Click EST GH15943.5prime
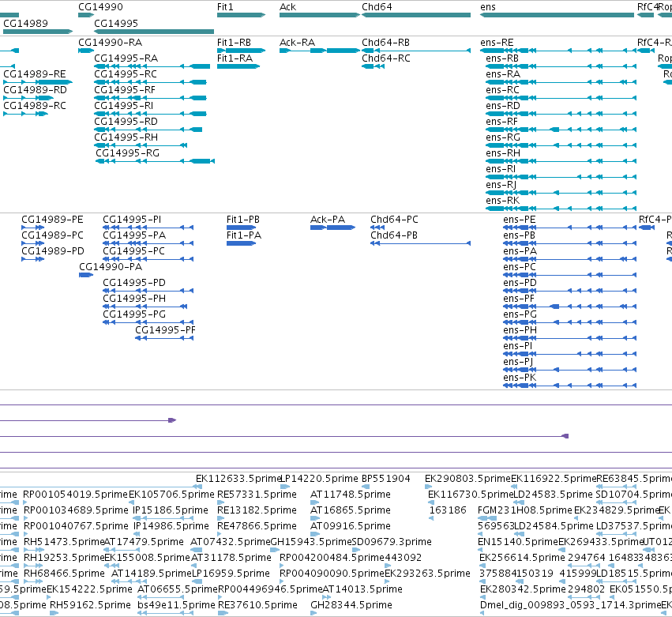 coord(311,542)
